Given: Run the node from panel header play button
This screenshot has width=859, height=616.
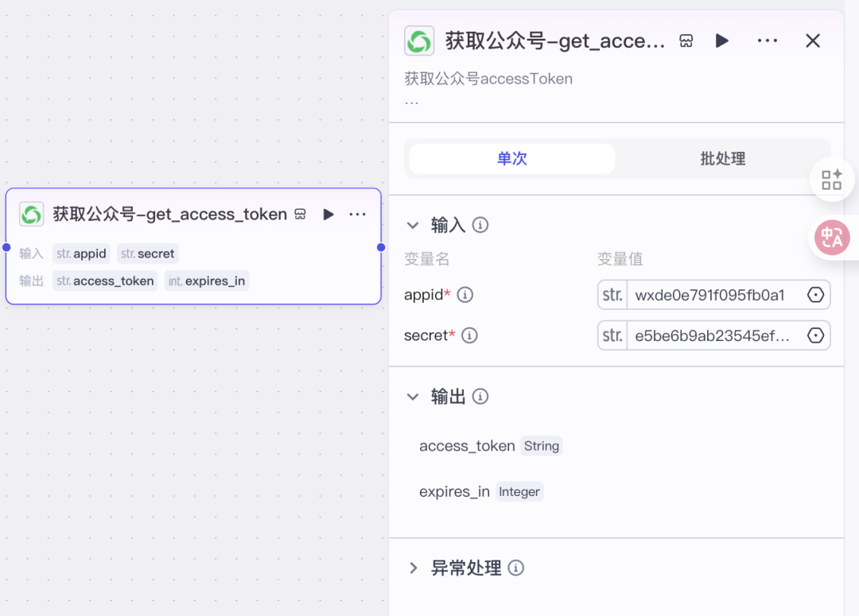Looking at the screenshot, I should 722,41.
